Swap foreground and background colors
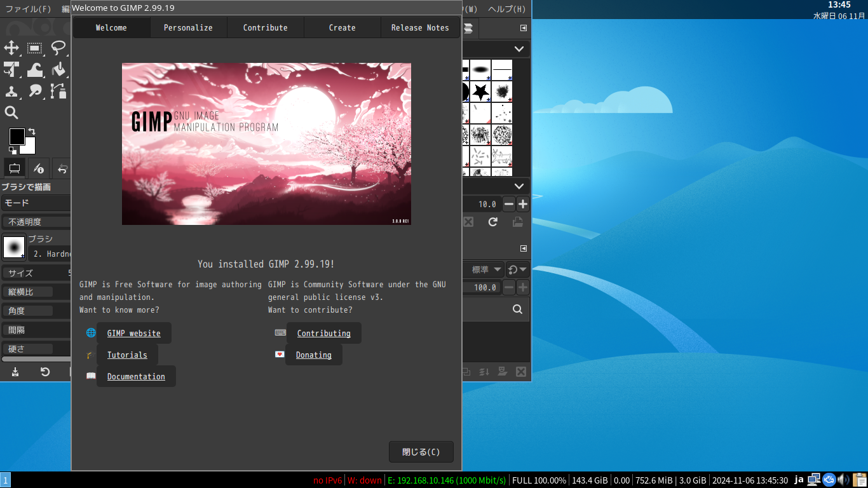Image resolution: width=868 pixels, height=488 pixels. 32,132
